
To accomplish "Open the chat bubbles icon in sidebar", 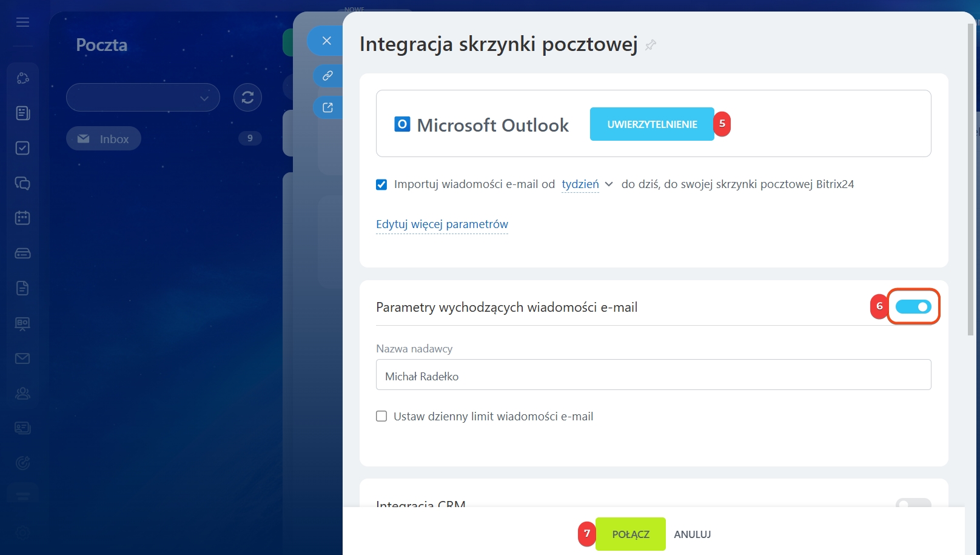I will (22, 183).
